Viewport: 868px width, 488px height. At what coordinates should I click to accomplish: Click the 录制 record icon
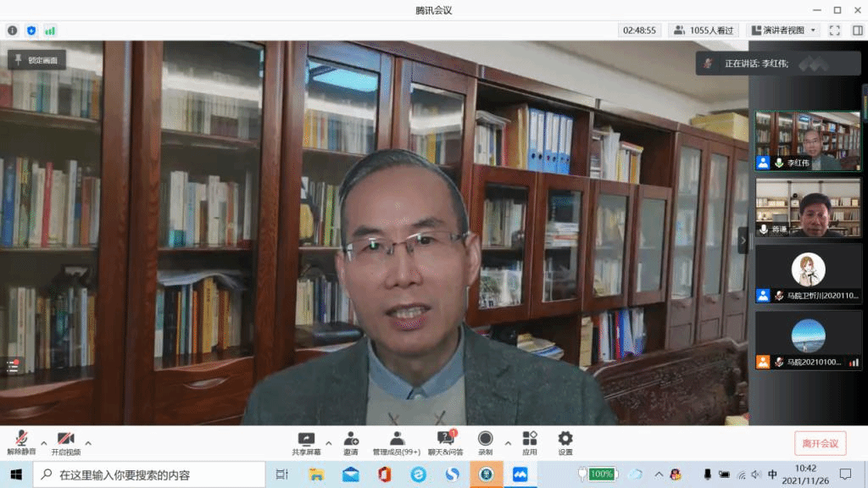pyautogui.click(x=485, y=439)
